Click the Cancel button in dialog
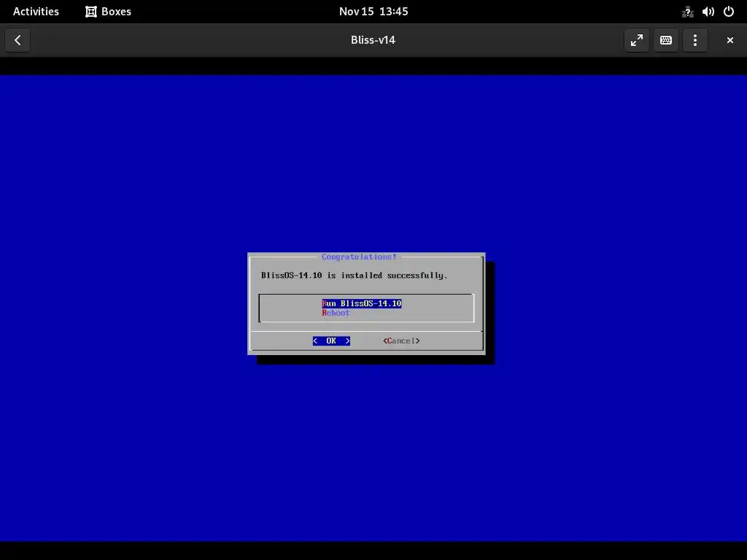 (x=401, y=341)
